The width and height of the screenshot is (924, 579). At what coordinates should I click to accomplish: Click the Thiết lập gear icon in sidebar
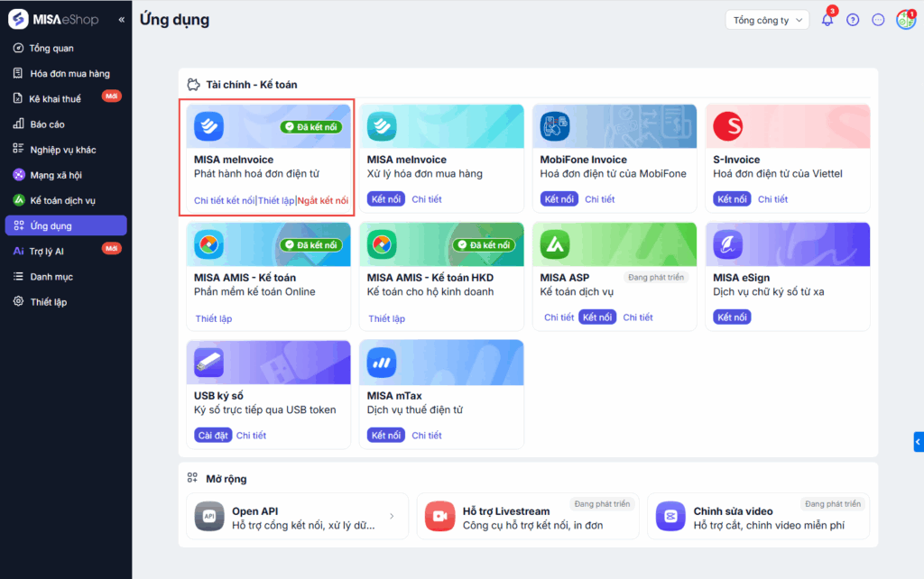(18, 301)
